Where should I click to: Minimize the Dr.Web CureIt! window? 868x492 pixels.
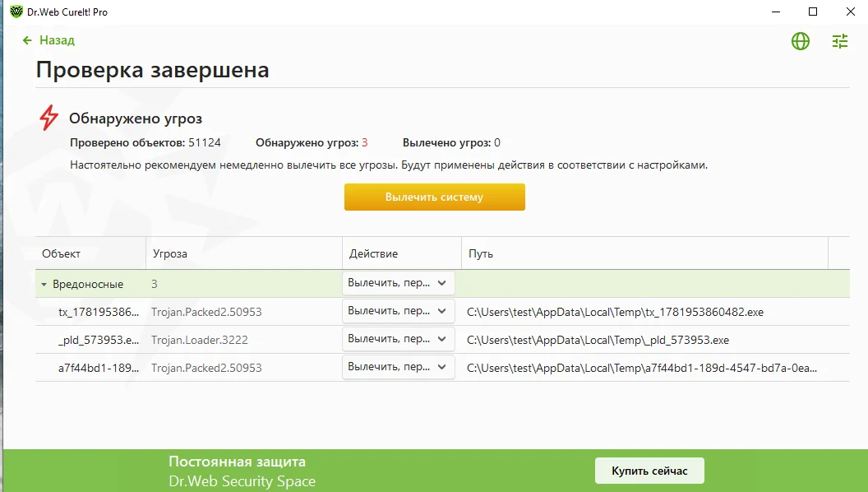776,12
